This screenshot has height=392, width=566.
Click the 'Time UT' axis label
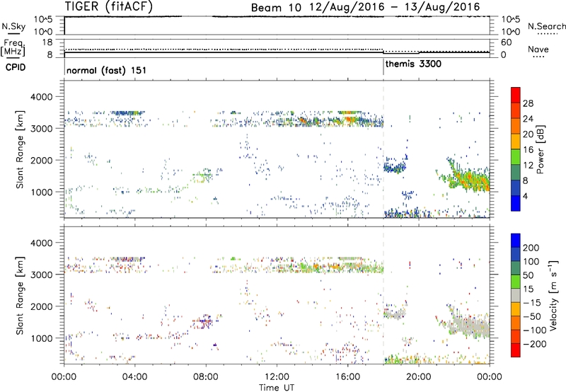coord(277,388)
